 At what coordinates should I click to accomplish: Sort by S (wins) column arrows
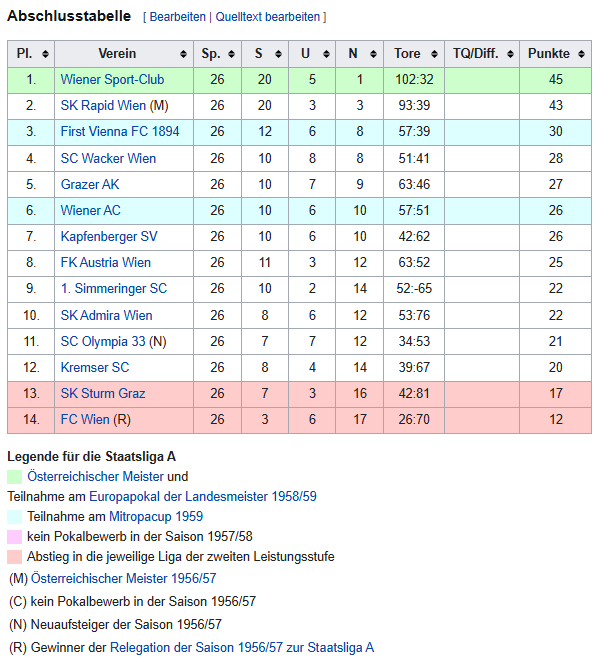click(x=279, y=54)
